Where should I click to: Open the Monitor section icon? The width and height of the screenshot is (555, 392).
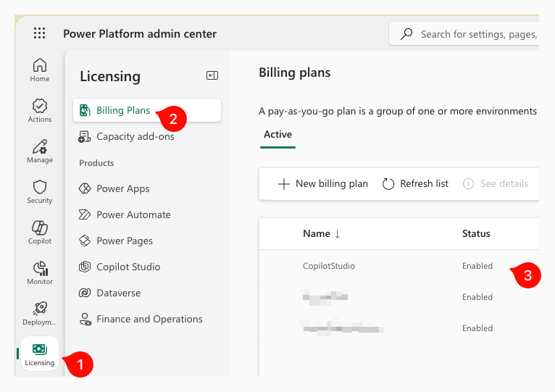[40, 272]
